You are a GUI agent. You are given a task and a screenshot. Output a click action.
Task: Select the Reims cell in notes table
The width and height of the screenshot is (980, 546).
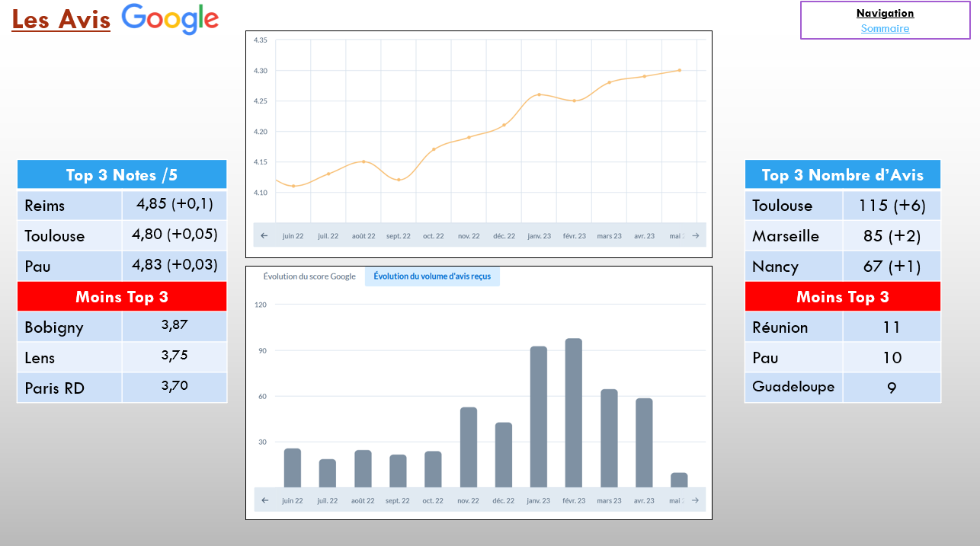coord(69,206)
